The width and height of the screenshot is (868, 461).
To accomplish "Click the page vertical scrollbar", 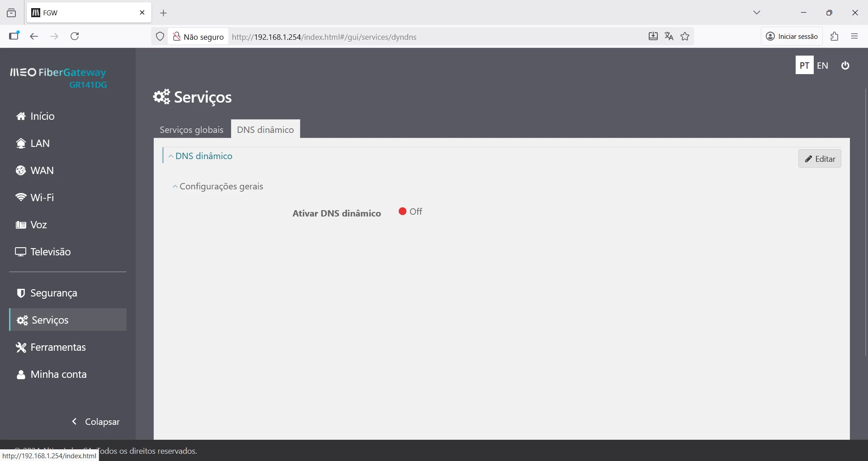I will click(866, 221).
